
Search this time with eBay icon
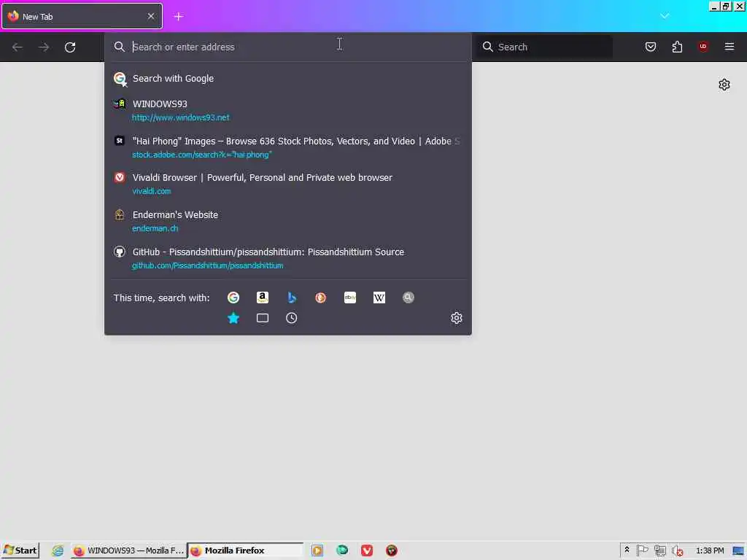click(350, 297)
